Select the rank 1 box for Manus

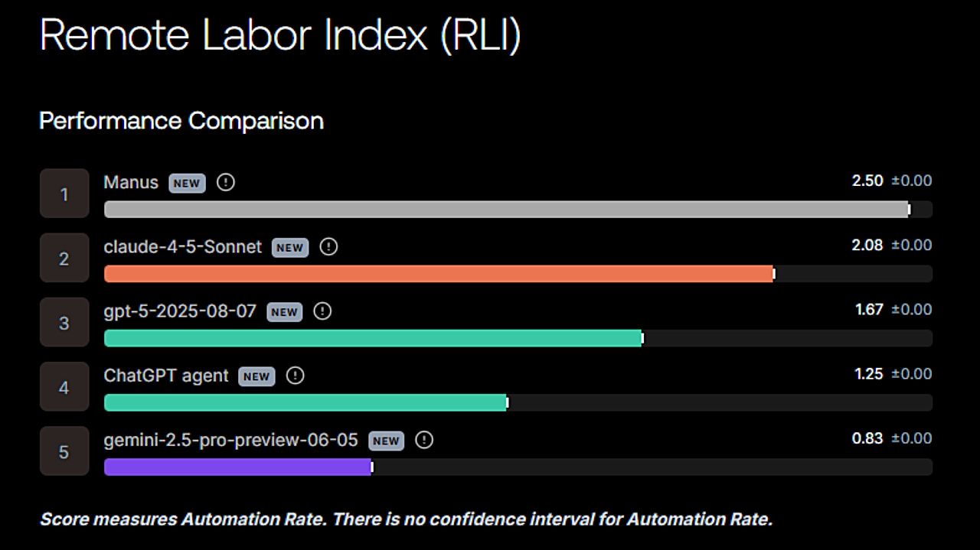click(x=64, y=193)
